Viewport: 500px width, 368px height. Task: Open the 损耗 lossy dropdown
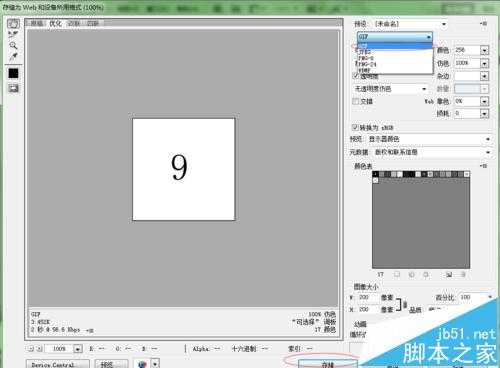pos(484,114)
